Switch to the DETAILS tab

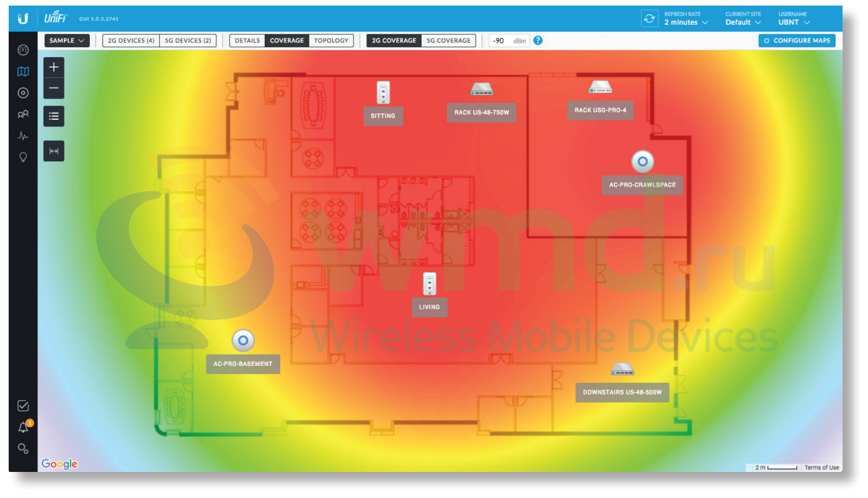[247, 40]
